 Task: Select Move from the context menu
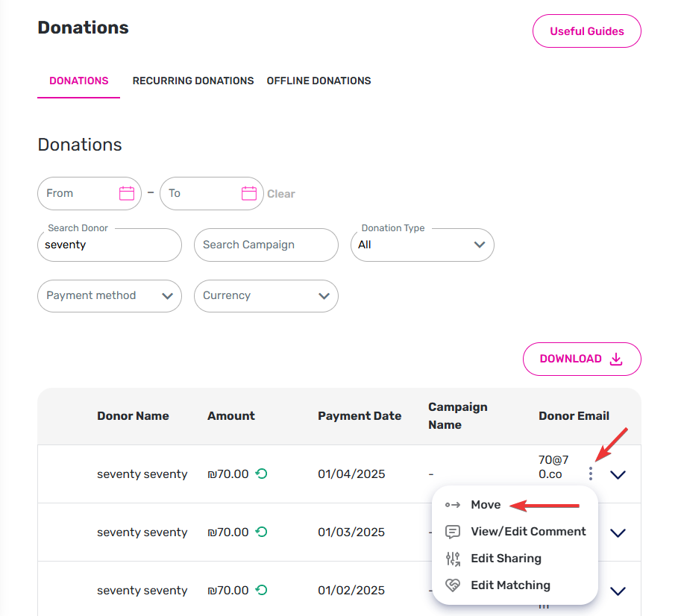pos(486,505)
